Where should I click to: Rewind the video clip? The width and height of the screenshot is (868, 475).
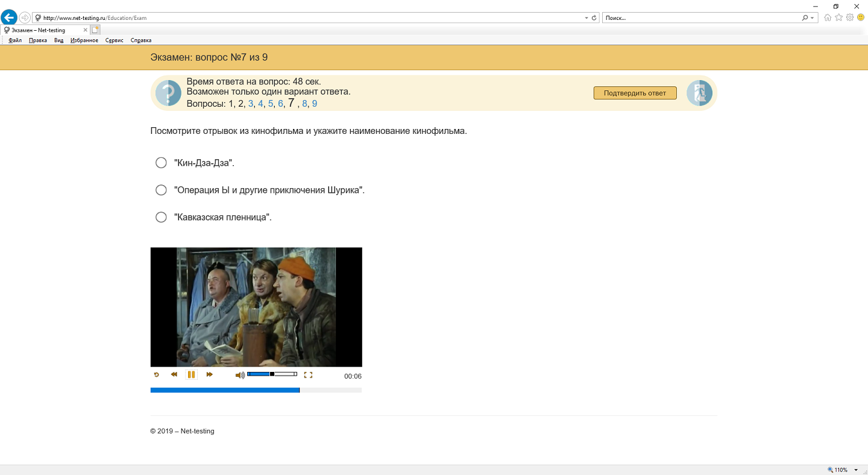[174, 375]
